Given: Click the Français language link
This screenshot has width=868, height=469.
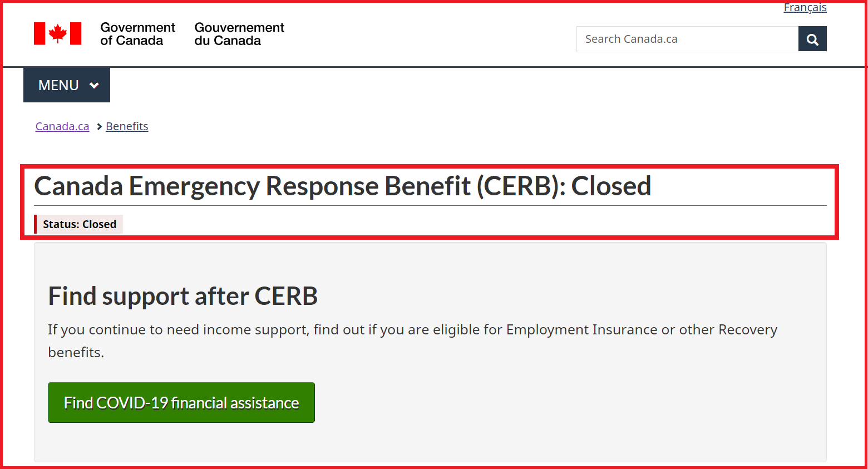Looking at the screenshot, I should tap(805, 7).
